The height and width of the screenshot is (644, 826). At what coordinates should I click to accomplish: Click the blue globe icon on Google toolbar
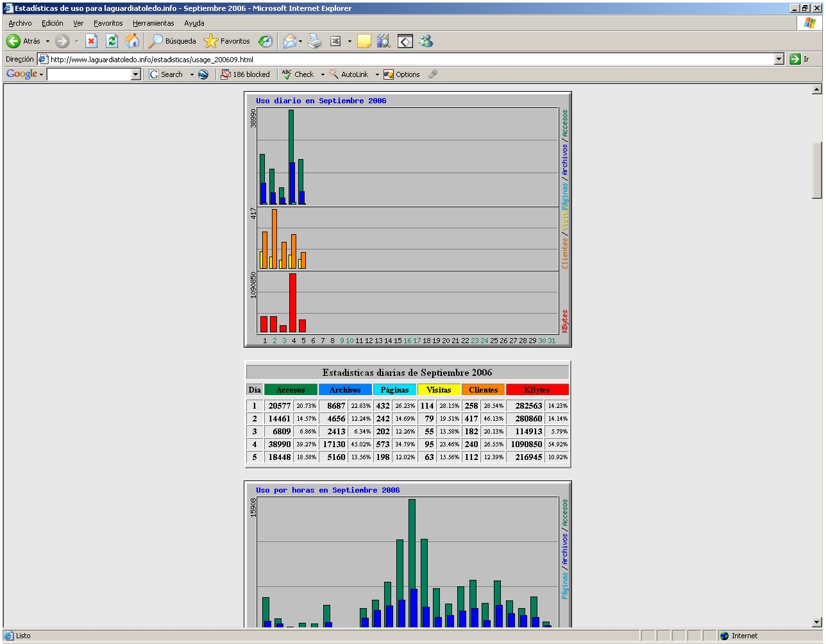tap(203, 74)
